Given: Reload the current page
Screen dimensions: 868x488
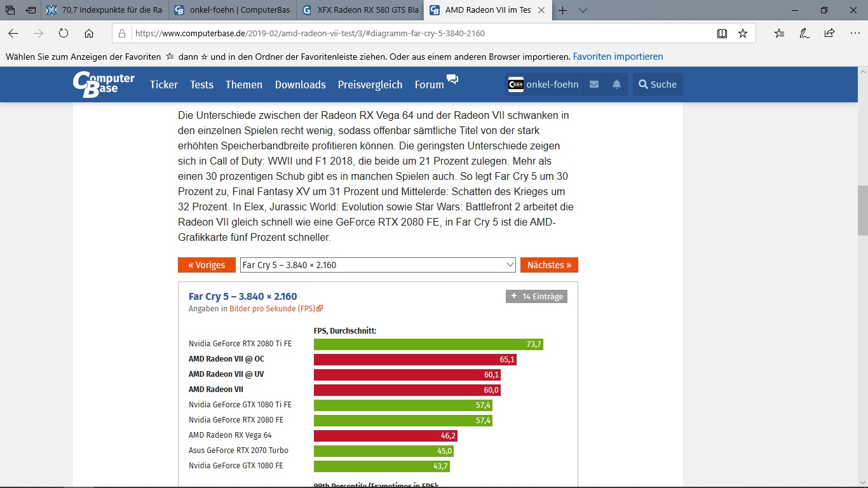Looking at the screenshot, I should (x=64, y=34).
